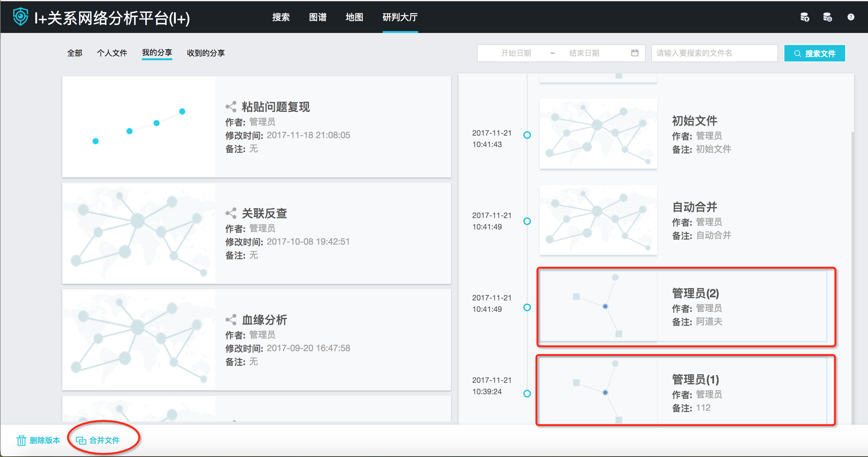Click timestamp 2017-09-20 16:47:58

(308, 348)
